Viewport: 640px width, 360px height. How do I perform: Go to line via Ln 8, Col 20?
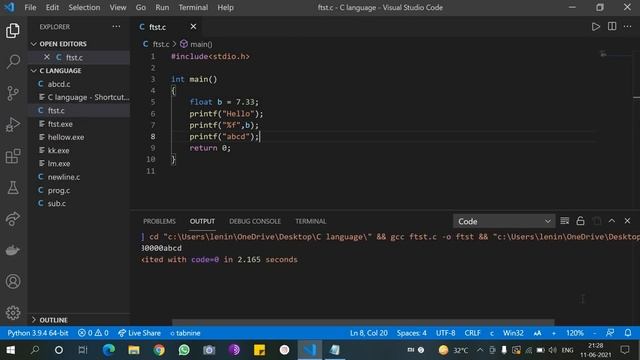tap(369, 333)
